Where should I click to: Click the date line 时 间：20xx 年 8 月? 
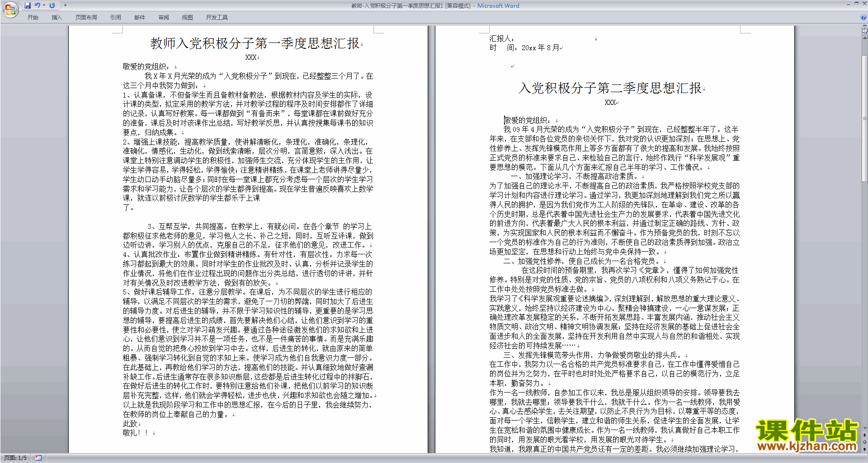point(524,48)
